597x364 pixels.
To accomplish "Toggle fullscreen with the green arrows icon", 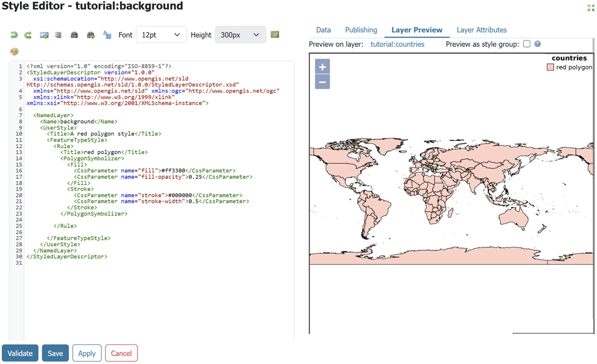I will click(x=590, y=7).
